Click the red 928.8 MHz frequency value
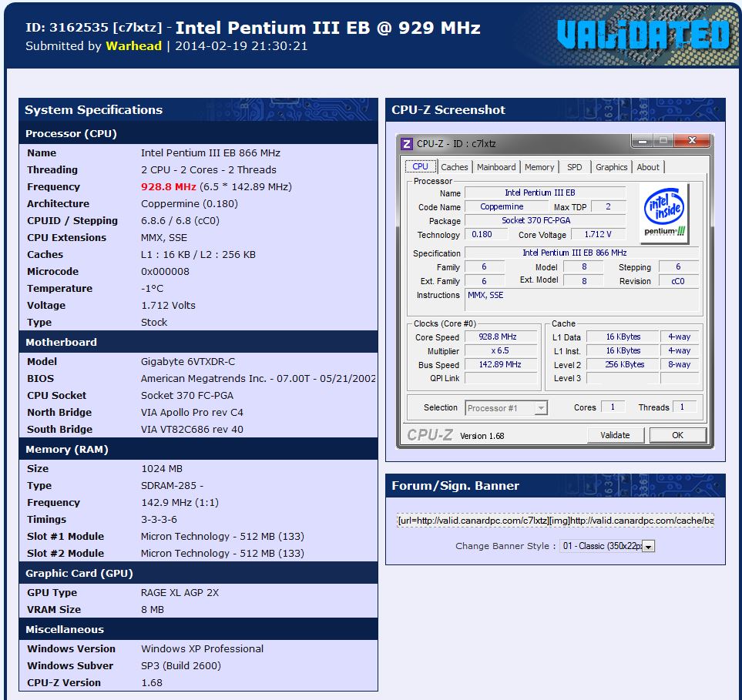 coord(169,187)
